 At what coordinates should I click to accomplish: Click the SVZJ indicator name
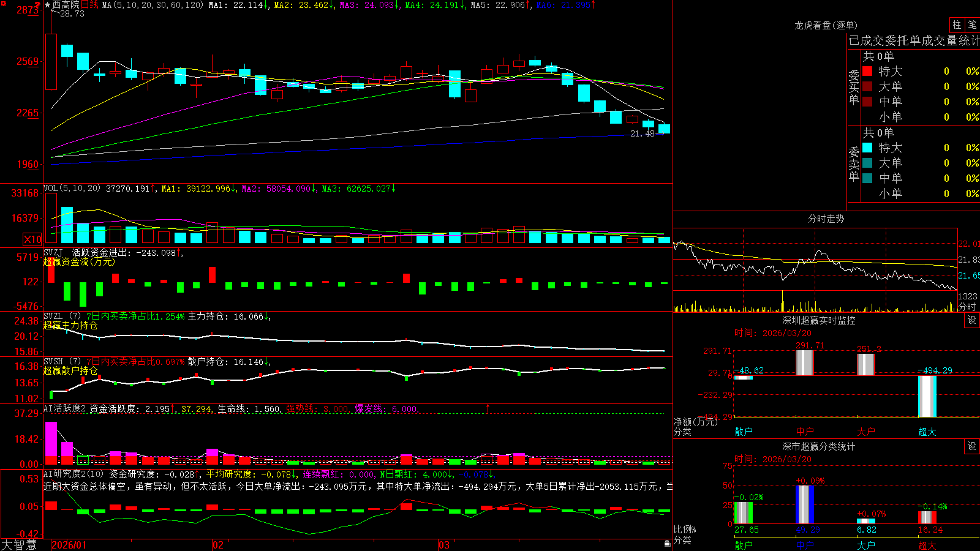click(53, 252)
